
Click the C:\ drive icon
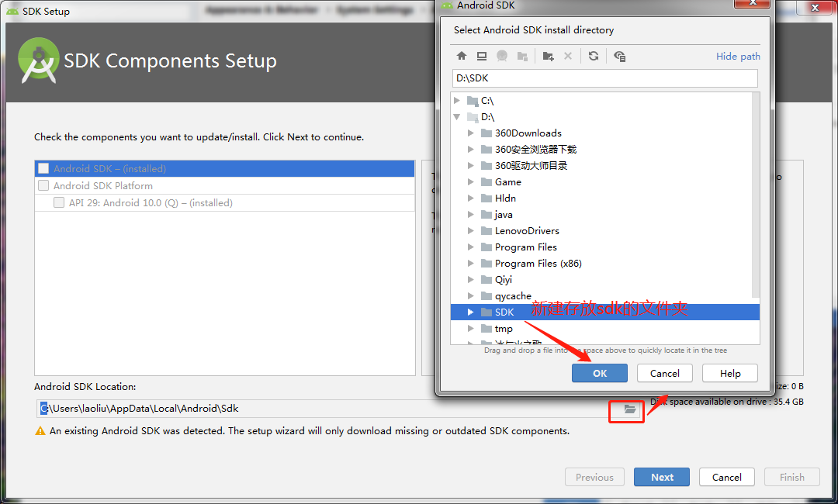pyautogui.click(x=473, y=100)
